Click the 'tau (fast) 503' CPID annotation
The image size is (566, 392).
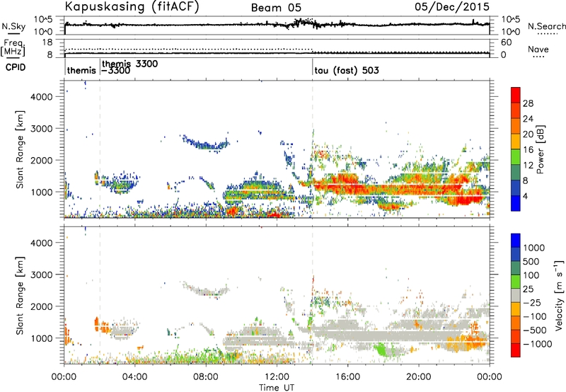tap(347, 70)
